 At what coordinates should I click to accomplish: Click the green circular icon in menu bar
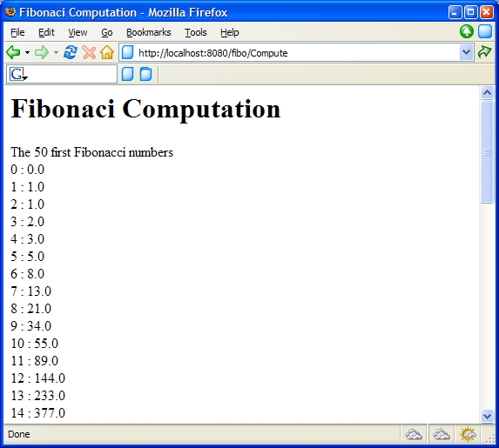click(467, 31)
